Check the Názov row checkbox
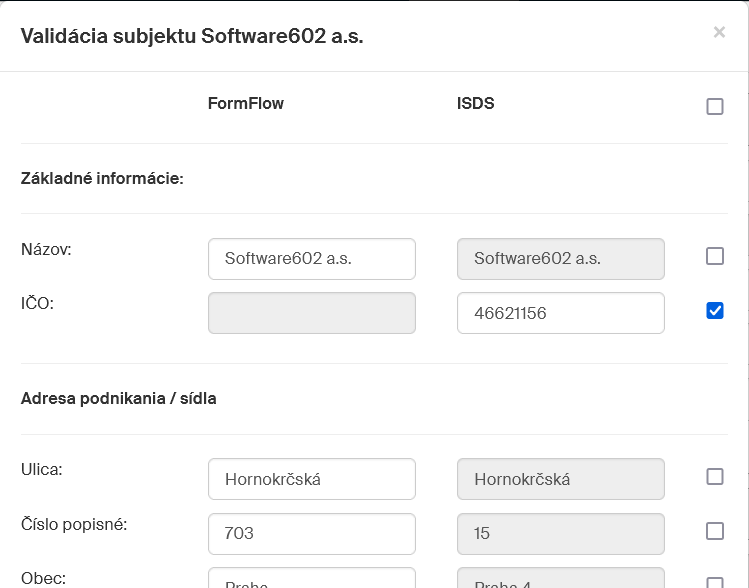Image resolution: width=749 pixels, height=588 pixels. [715, 256]
